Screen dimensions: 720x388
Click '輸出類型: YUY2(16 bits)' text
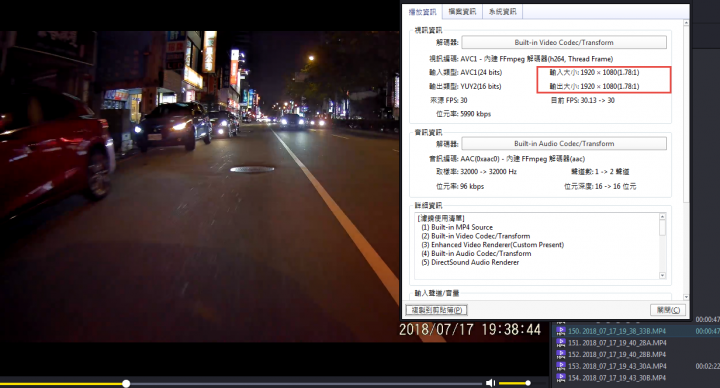[x=465, y=86]
